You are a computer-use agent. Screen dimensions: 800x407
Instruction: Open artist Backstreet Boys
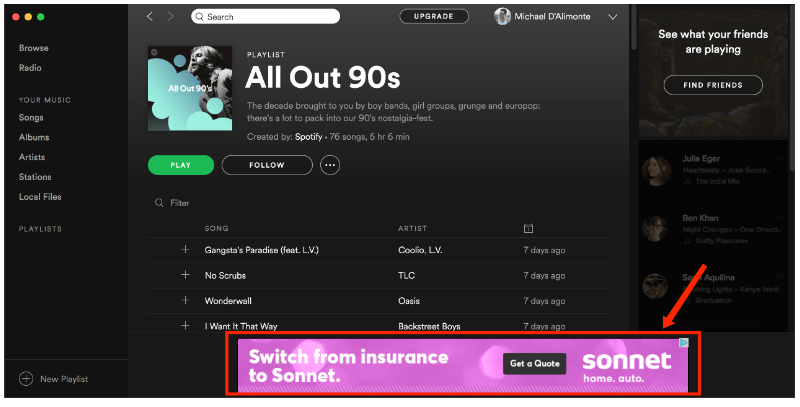[x=429, y=326]
